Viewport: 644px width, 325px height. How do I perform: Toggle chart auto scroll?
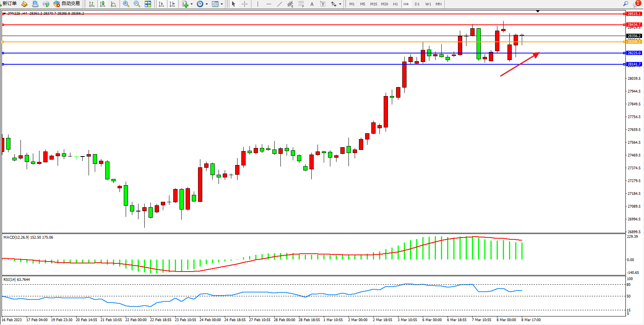pyautogui.click(x=161, y=4)
